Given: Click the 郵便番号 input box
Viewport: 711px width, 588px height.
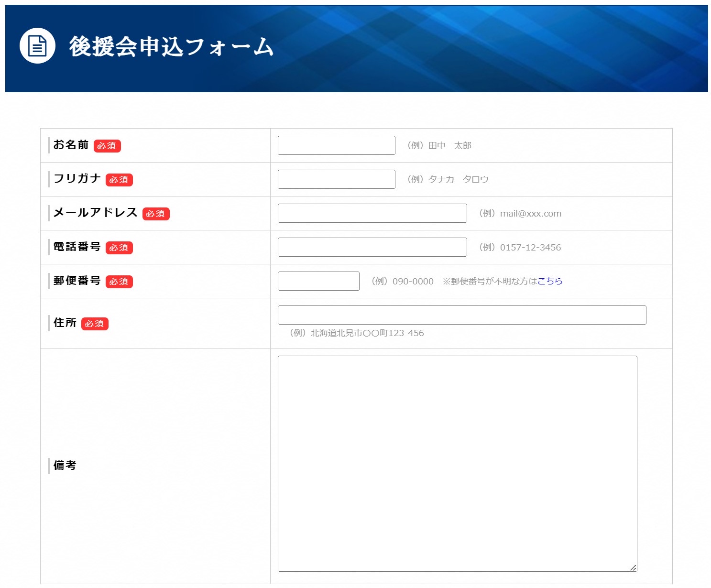Looking at the screenshot, I should click(x=318, y=281).
